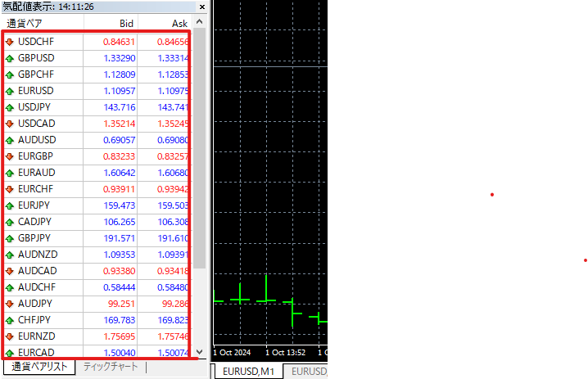Select the AUDNZD symbol name
The height and width of the screenshot is (379, 588).
[38, 254]
